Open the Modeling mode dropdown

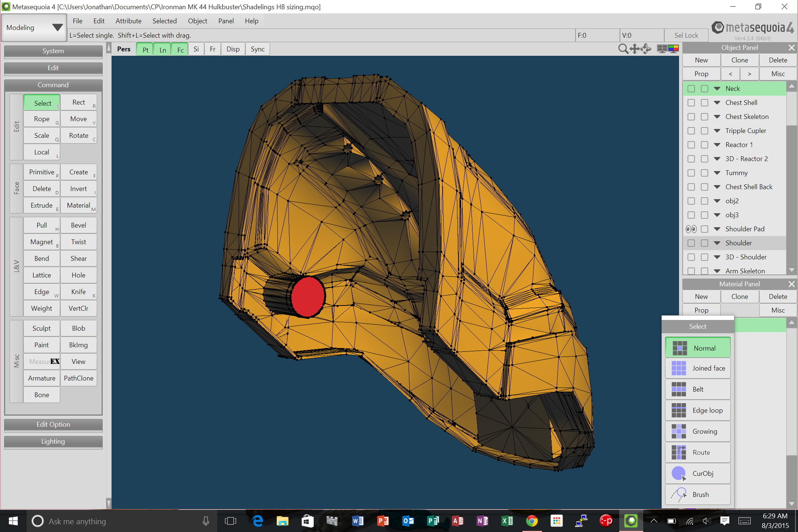(x=34, y=28)
